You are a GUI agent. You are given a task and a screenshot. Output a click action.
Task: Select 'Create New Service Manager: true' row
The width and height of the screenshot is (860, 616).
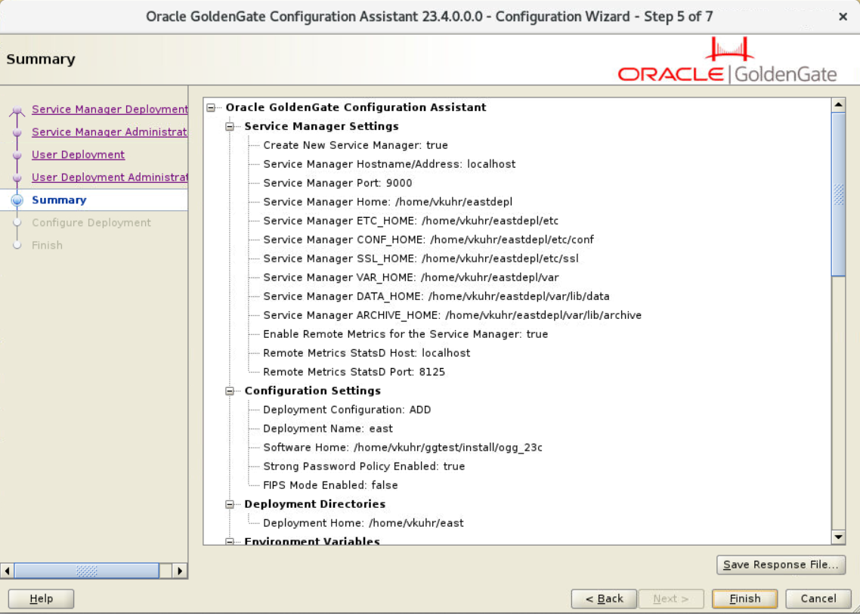click(355, 145)
